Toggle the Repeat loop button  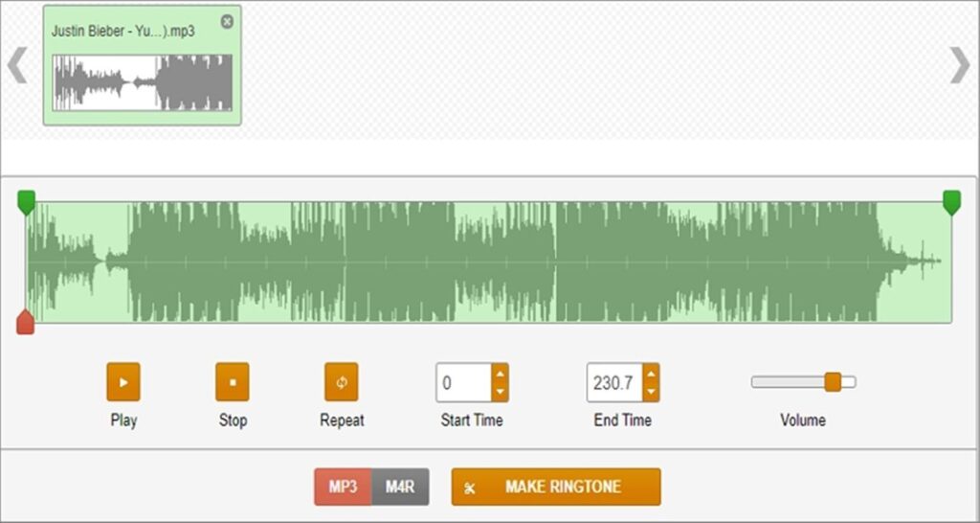[x=341, y=381]
